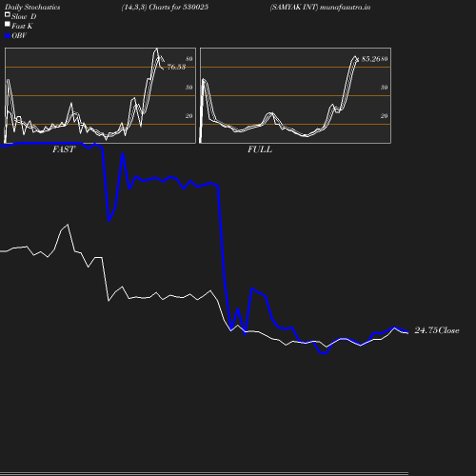Click the Slow D legend swatch

[x=8, y=14]
